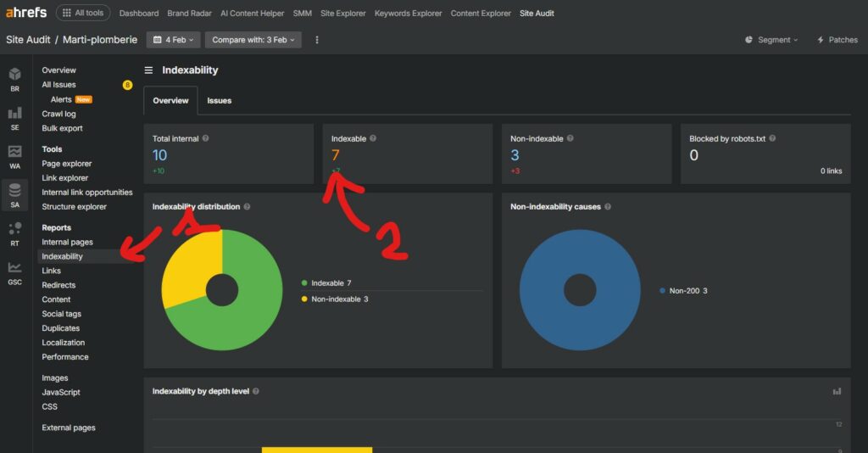868x453 pixels.
Task: Toggle sidebar with hamburger icon beside Indexability
Action: pyautogui.click(x=148, y=70)
